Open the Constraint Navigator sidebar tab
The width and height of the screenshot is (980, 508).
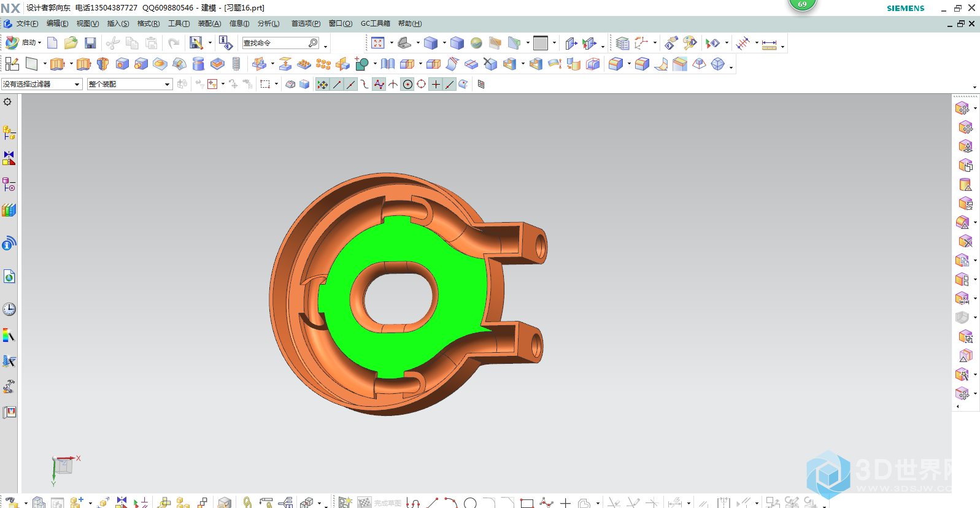pyautogui.click(x=9, y=158)
